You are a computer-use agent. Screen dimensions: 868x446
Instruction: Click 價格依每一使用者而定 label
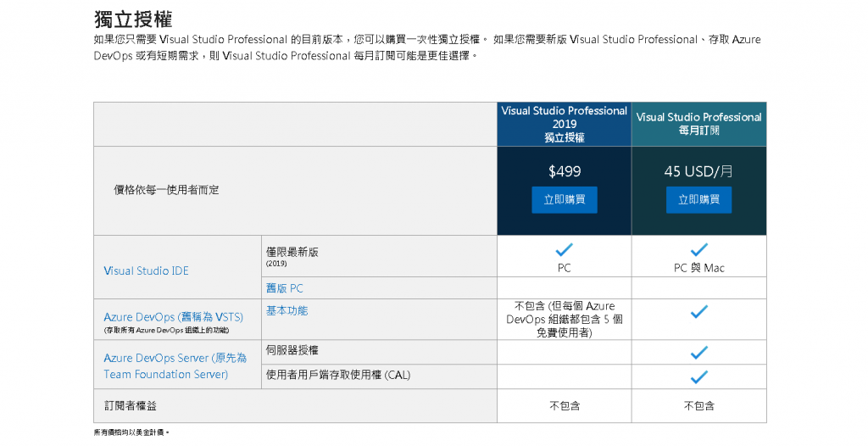[x=167, y=190]
